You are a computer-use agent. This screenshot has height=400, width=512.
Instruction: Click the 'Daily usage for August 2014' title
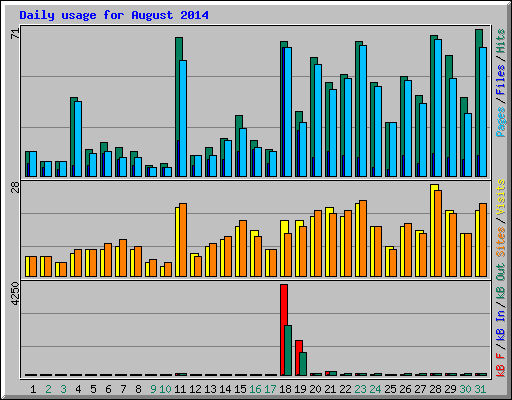(114, 15)
